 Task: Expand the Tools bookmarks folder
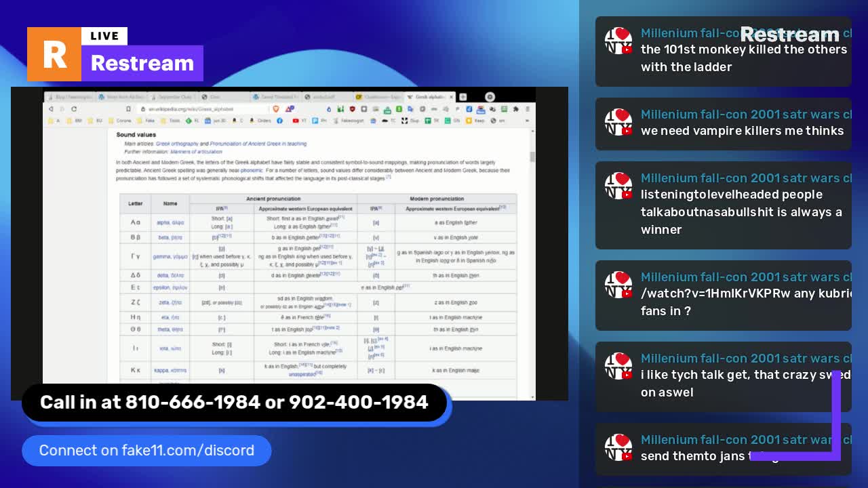pyautogui.click(x=171, y=121)
